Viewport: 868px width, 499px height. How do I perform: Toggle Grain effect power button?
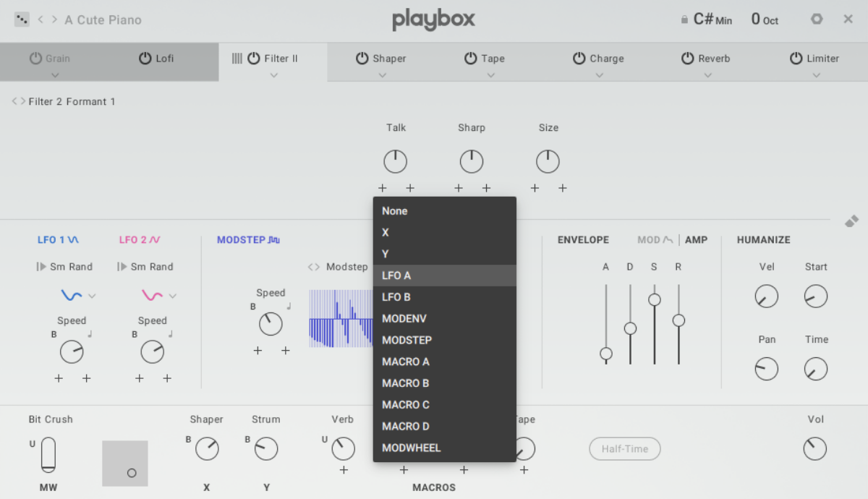(36, 59)
